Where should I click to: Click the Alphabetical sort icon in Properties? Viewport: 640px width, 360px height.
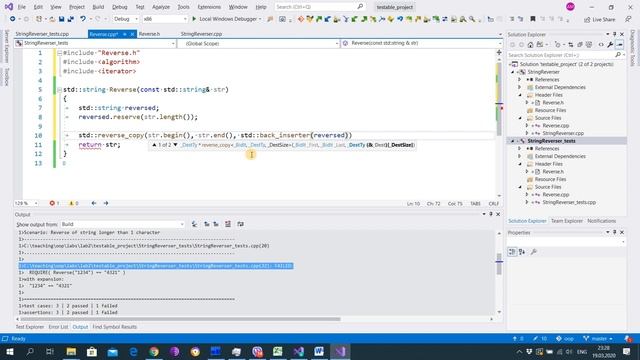[x=522, y=252]
